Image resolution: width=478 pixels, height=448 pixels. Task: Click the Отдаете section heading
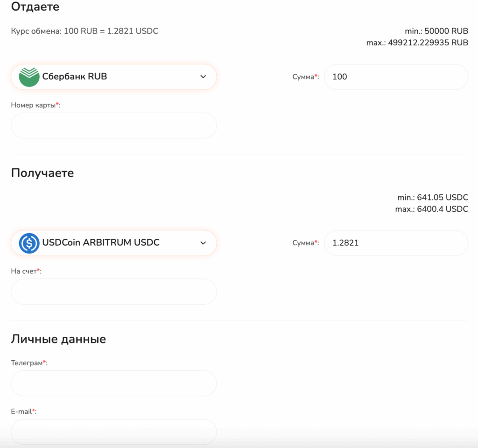(x=35, y=7)
